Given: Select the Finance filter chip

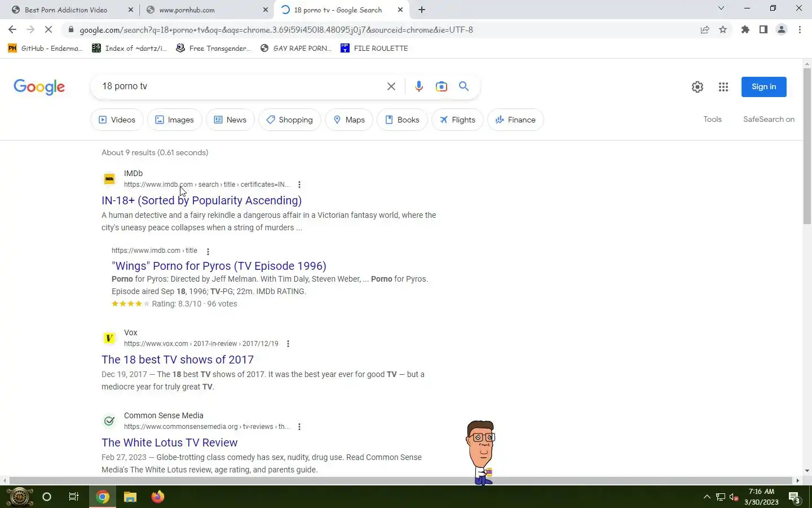Looking at the screenshot, I should pyautogui.click(x=515, y=120).
